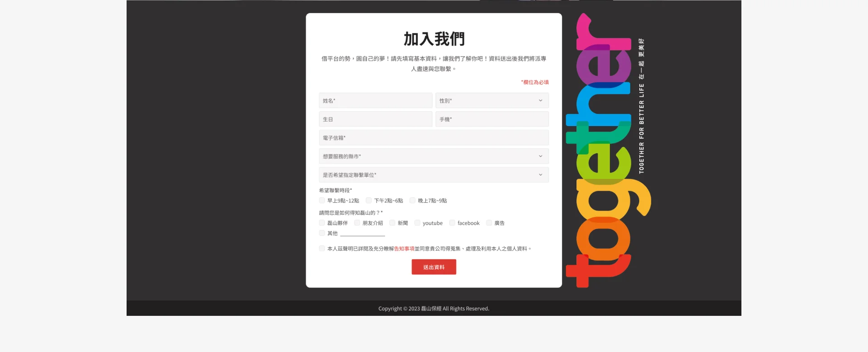
Task: Enable the 朋友介紹 checkbox
Action: point(357,223)
